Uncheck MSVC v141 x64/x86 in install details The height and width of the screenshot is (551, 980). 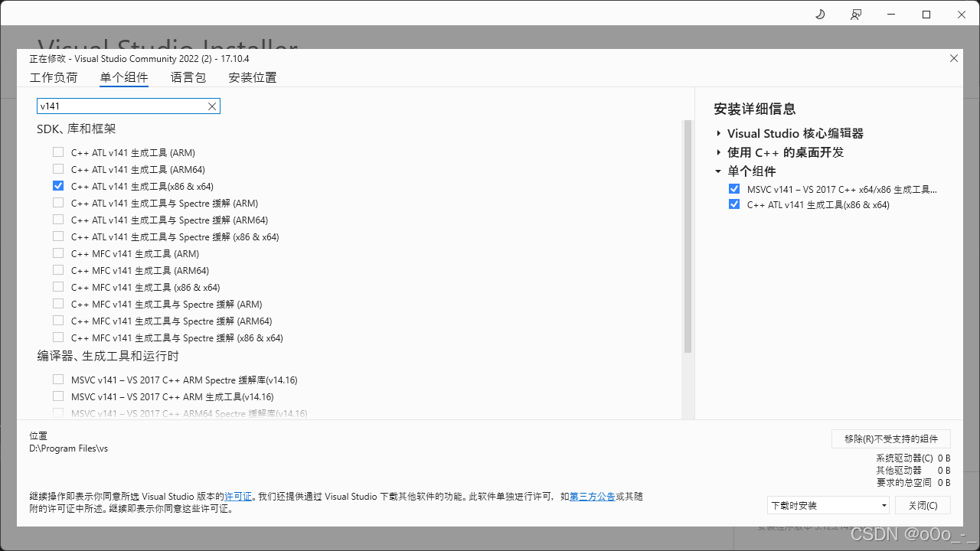click(x=734, y=189)
